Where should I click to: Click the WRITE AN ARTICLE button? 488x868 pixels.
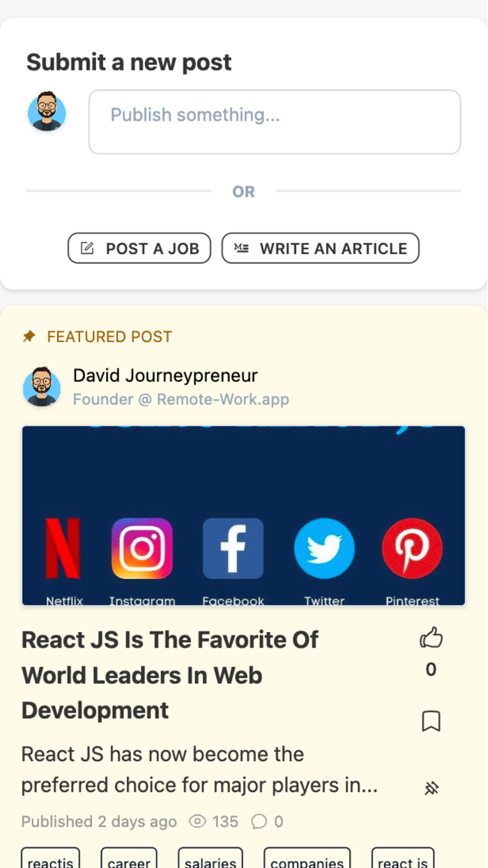[320, 248]
